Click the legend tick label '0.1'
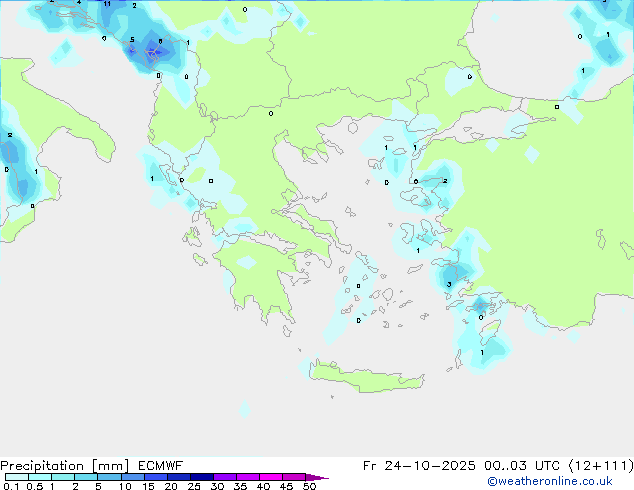Screen dimensions: 634x490 [11, 486]
